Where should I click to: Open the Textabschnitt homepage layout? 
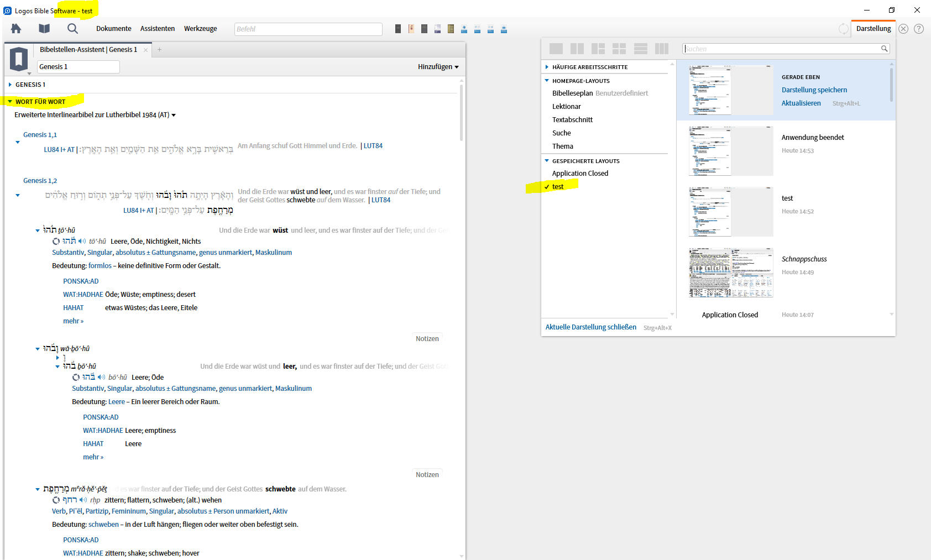click(572, 120)
